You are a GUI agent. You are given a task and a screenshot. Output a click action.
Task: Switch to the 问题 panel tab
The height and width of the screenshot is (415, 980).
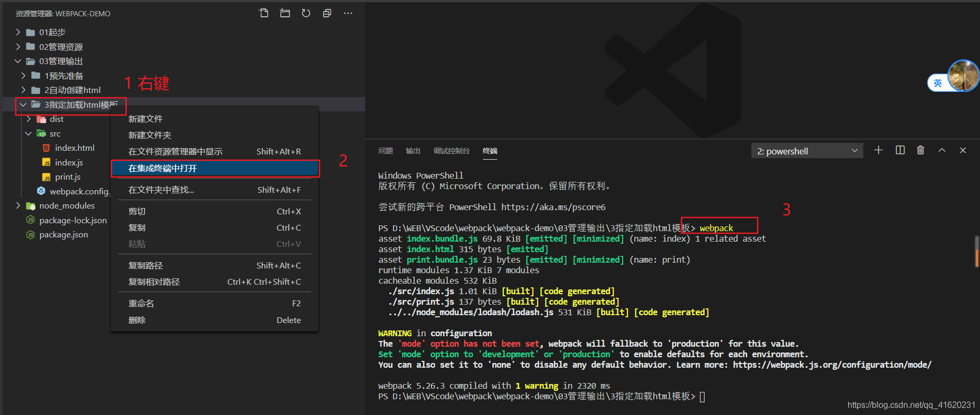click(386, 151)
